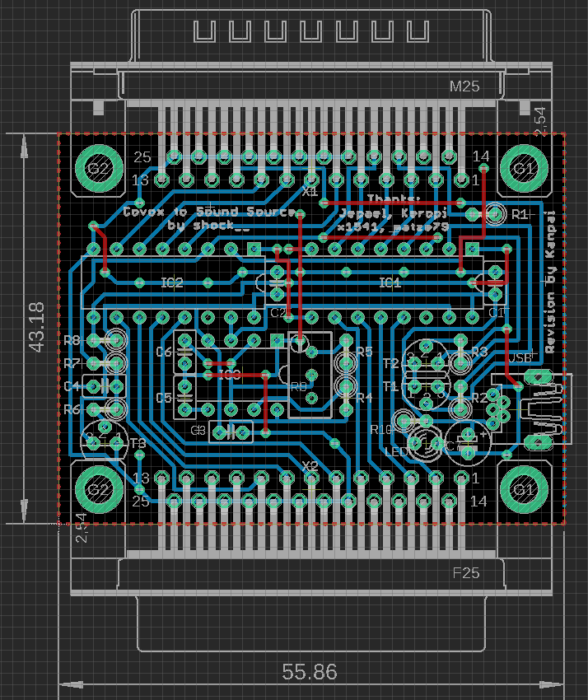The width and height of the screenshot is (588, 700).
Task: Click the LED component label
Action: tap(396, 452)
